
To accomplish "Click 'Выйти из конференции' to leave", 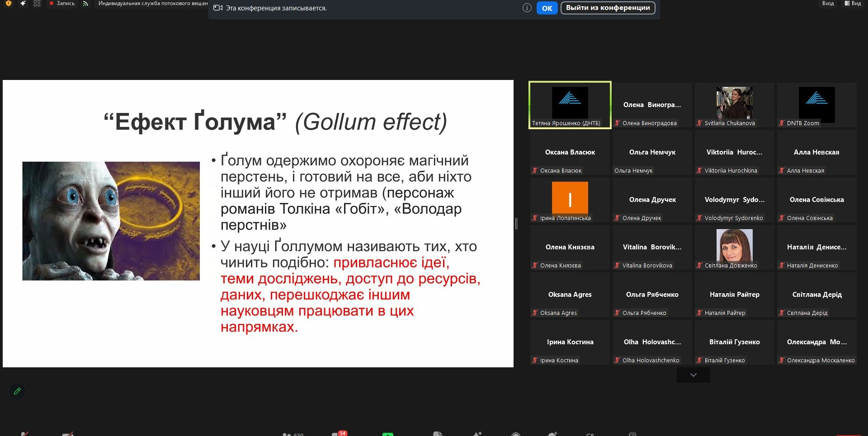I will click(608, 8).
